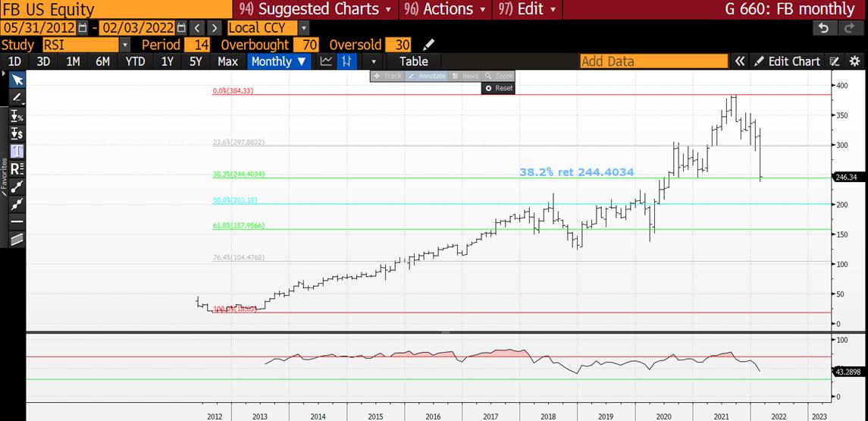This screenshot has width=868, height=421.
Task: Switch to bar chart style
Action: click(348, 61)
